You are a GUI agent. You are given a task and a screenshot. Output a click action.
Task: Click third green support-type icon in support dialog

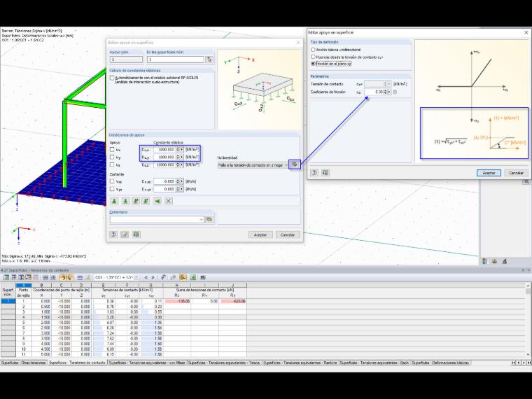pos(136,201)
